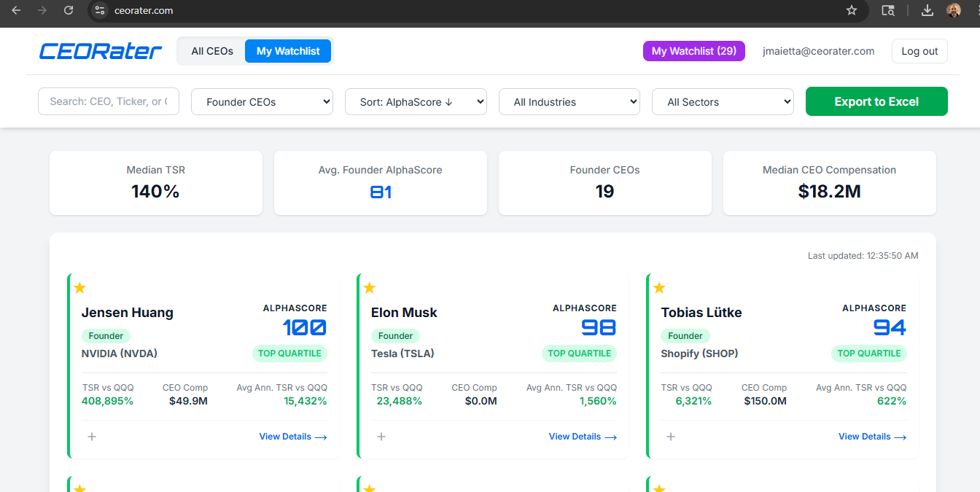Image resolution: width=980 pixels, height=492 pixels.
Task: Click TOP QUARTILE badge on Elon Musk card
Action: pos(580,354)
